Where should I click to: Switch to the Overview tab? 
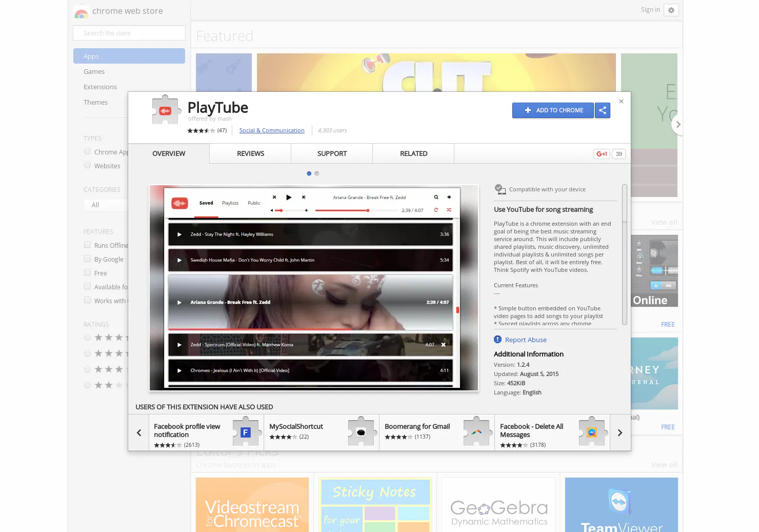[169, 153]
